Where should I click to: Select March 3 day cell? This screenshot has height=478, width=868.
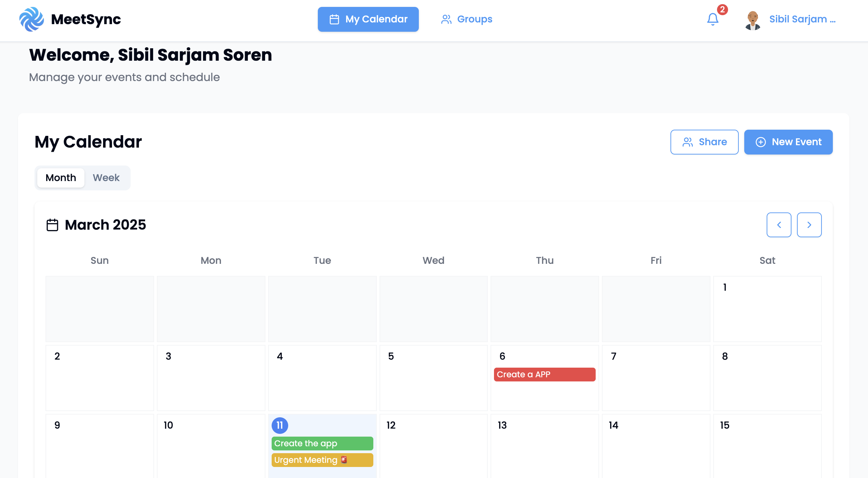click(211, 378)
